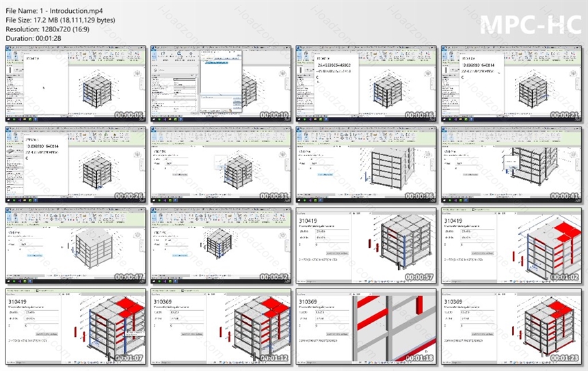Click the File Name 1 - Introduction.mp4 text

tap(55, 11)
